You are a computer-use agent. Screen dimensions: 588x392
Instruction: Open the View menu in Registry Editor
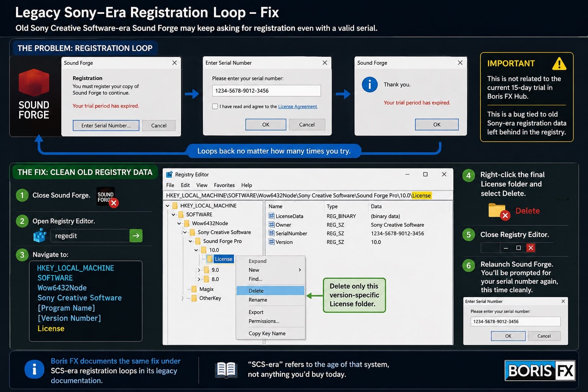pyautogui.click(x=202, y=185)
